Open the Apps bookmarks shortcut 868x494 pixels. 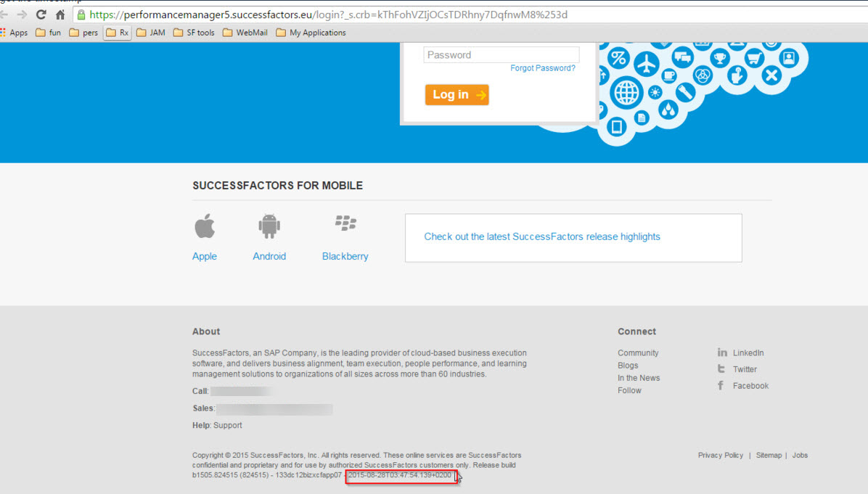tap(15, 33)
